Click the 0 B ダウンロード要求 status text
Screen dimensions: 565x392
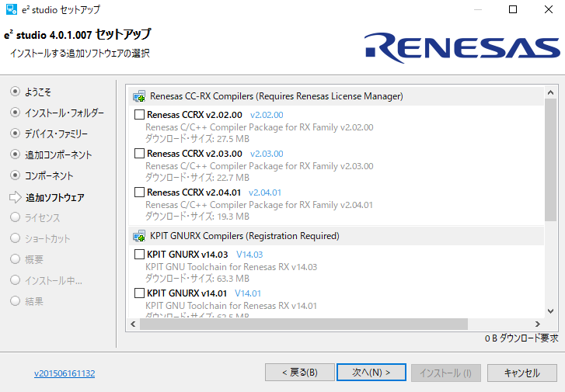pyautogui.click(x=521, y=338)
